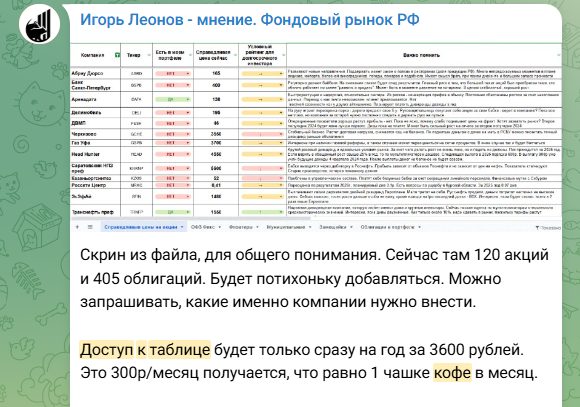
Task: Click filter icon in Есть в моем портфеле header
Action: 190,55
